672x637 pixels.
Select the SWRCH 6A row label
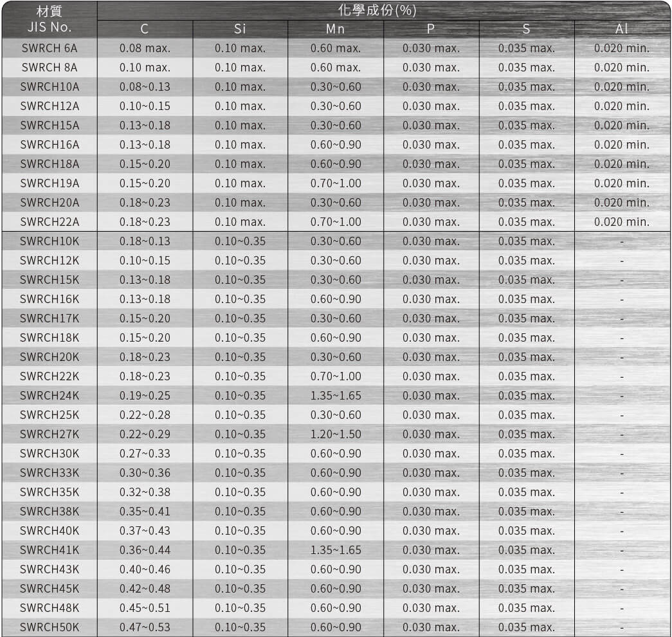click(50, 48)
